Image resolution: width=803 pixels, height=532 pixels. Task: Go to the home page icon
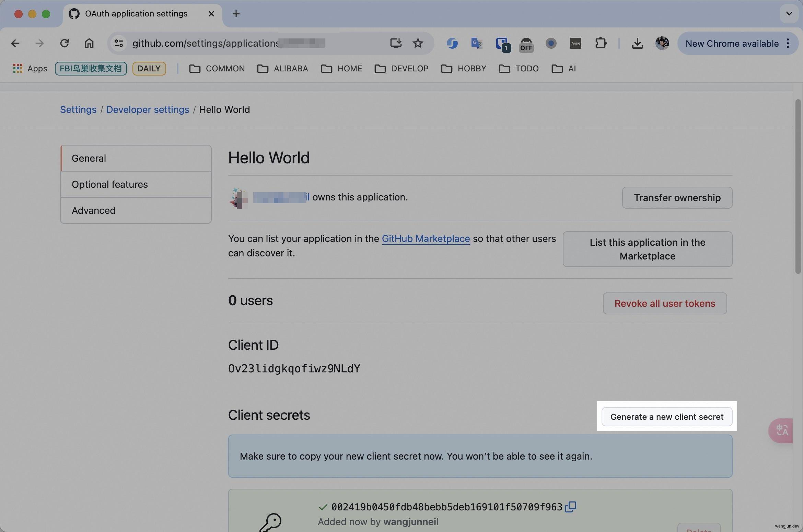pyautogui.click(x=89, y=43)
